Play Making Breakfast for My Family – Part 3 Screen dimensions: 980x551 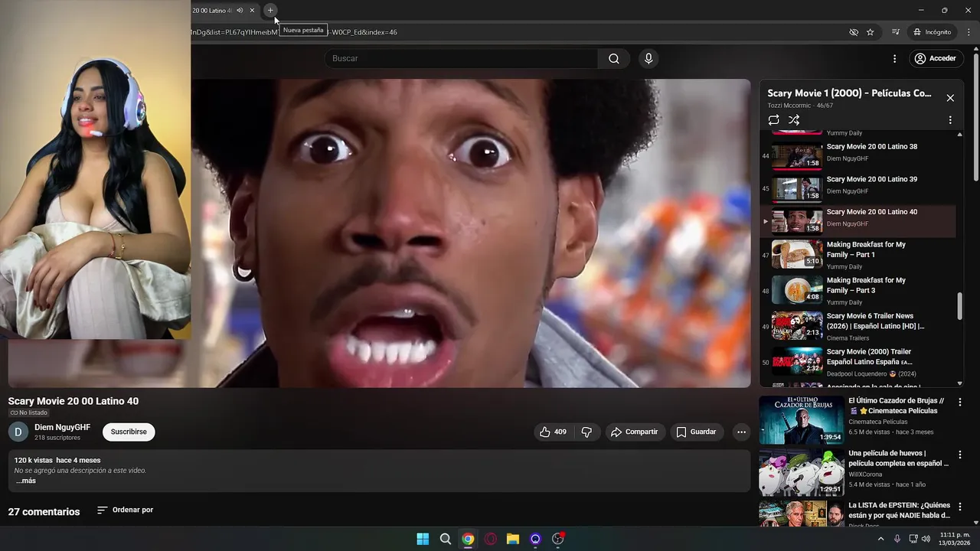pyautogui.click(x=858, y=291)
